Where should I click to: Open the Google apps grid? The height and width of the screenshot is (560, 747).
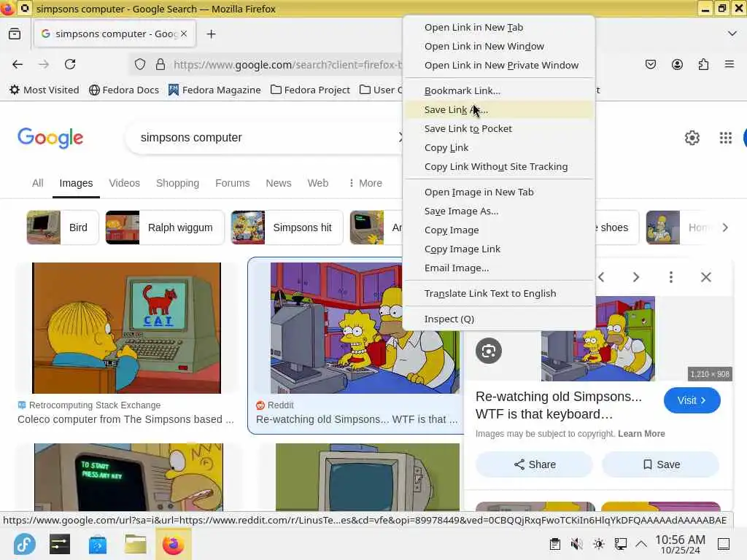point(726,138)
